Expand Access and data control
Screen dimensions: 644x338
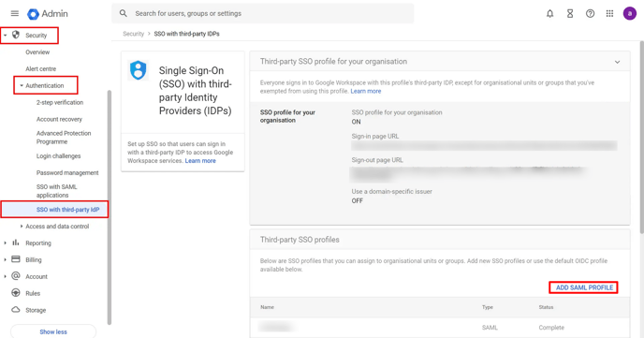22,227
